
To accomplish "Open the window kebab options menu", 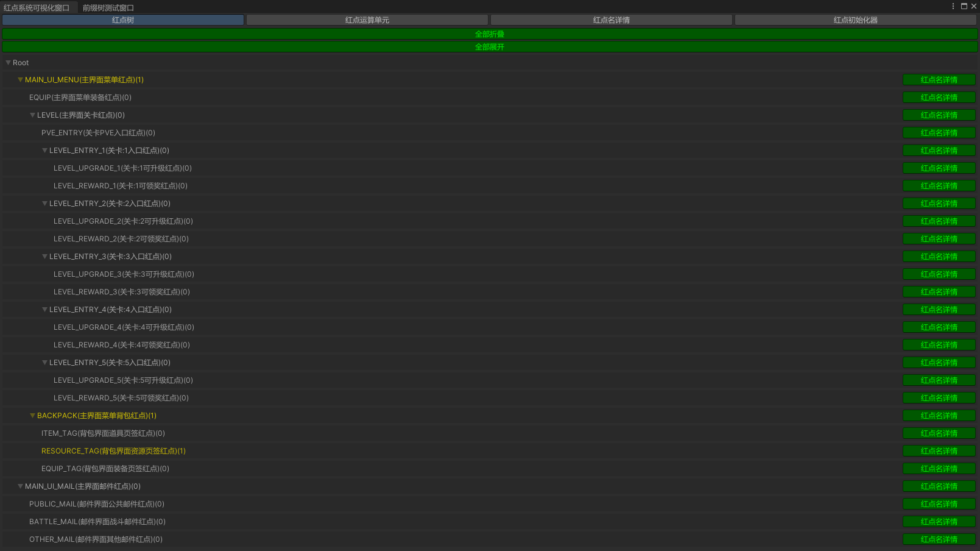I will click(x=953, y=6).
